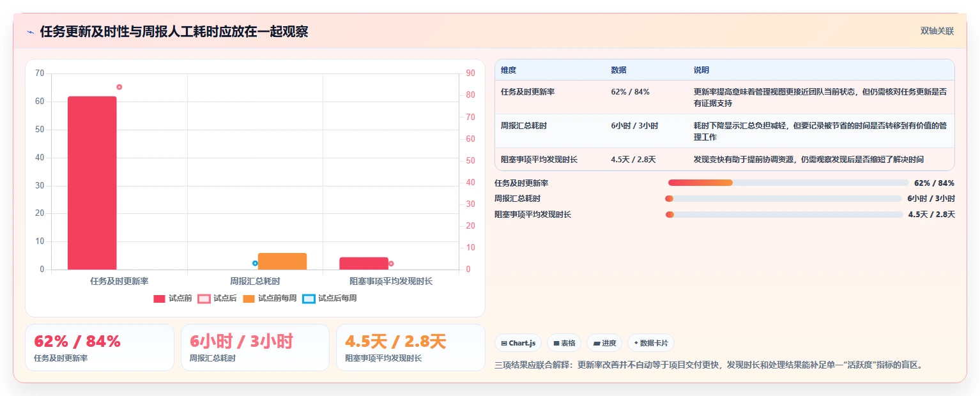This screenshot has width=980, height=396.
Task: Click the 阻塞事项平均发现时长 table row cell
Action: [x=539, y=160]
